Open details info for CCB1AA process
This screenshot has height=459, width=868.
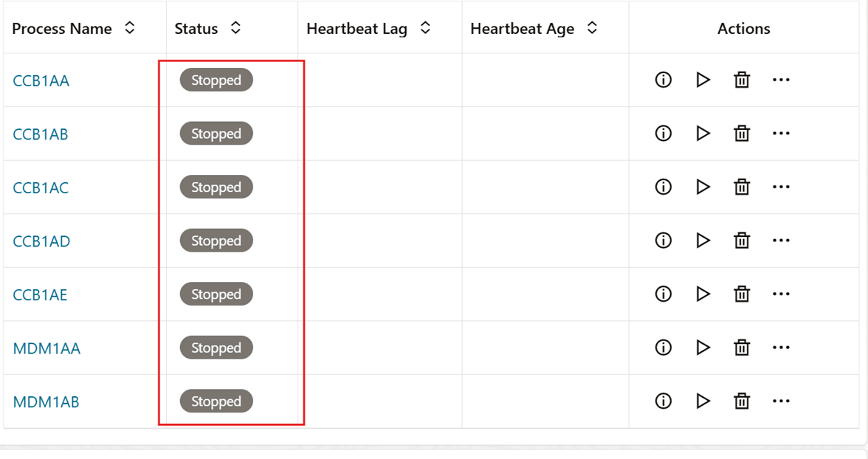tap(664, 80)
